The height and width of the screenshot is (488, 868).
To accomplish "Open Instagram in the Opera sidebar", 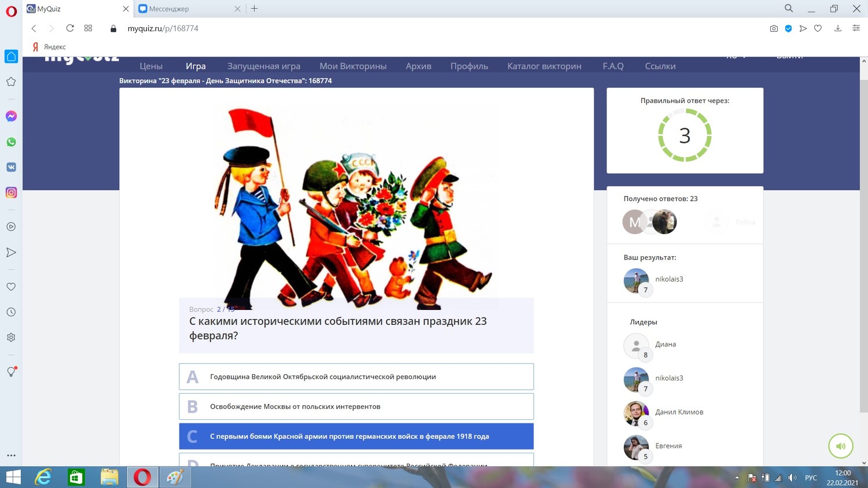I will [11, 193].
